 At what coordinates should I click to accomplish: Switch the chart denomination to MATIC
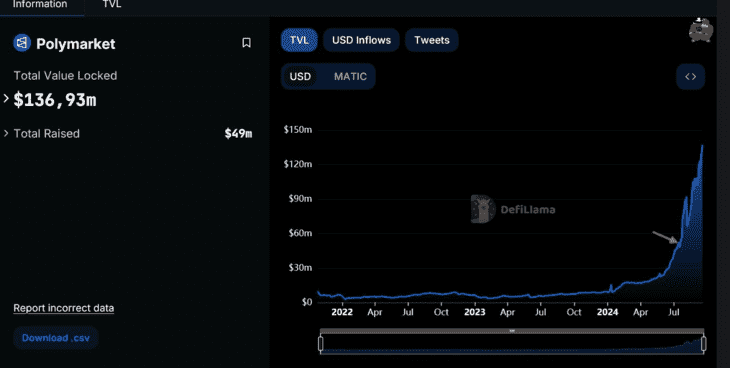[350, 76]
